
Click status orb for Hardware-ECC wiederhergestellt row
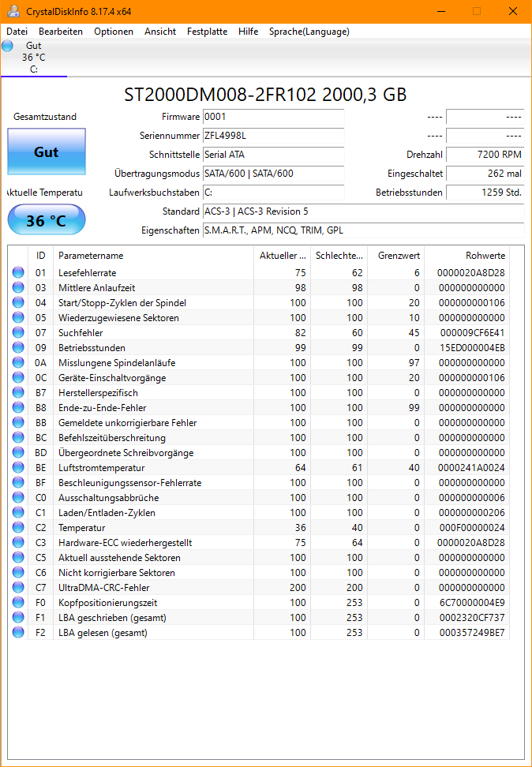[x=18, y=543]
